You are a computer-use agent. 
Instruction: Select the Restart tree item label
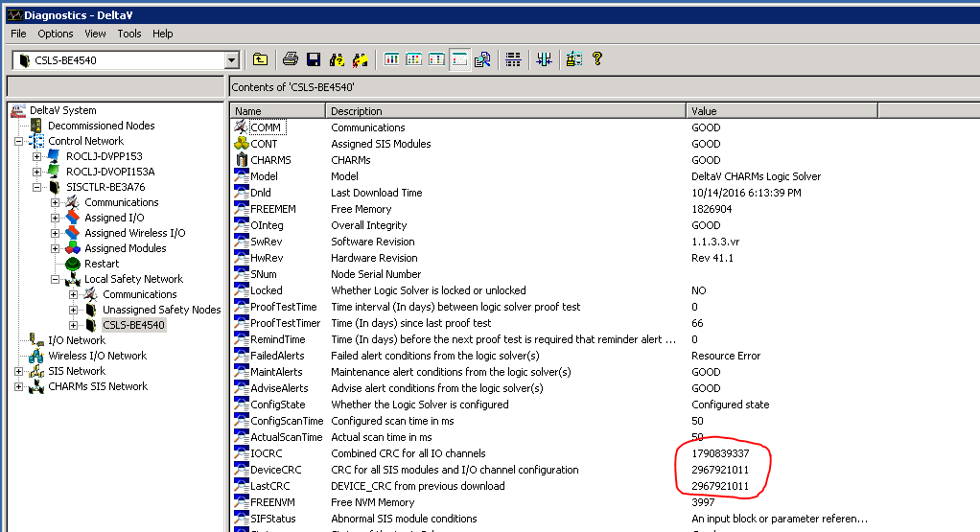click(102, 264)
